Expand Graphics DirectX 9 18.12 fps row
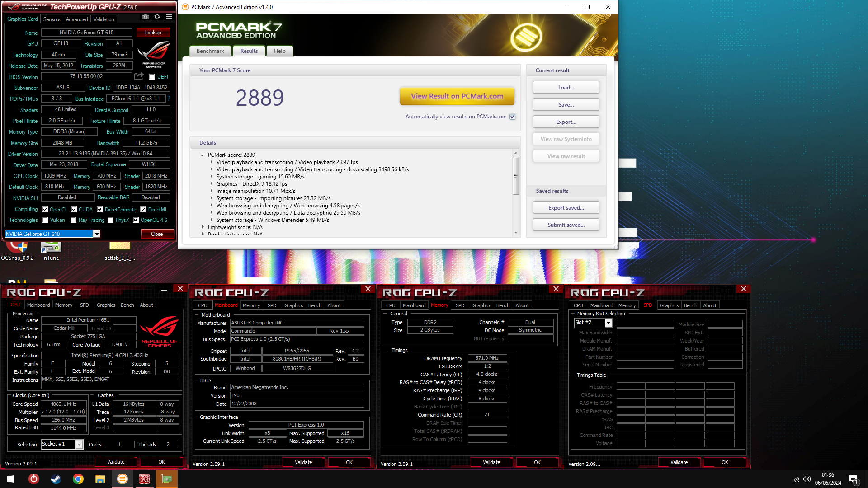Viewport: 868px width, 488px height. tap(211, 184)
